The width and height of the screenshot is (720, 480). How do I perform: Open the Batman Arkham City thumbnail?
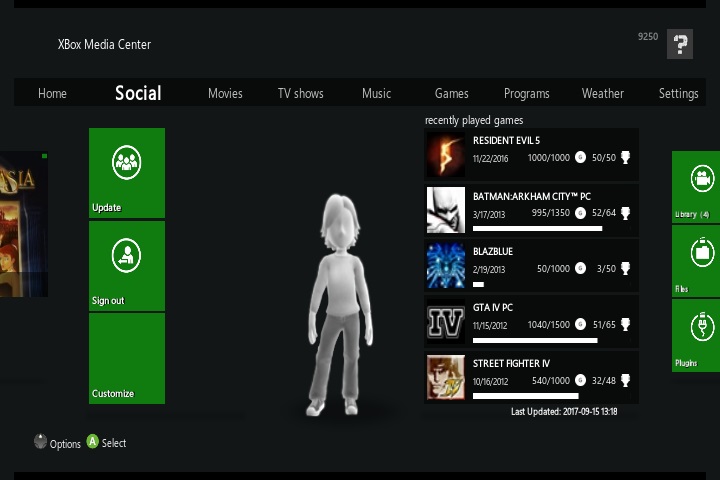pyautogui.click(x=445, y=210)
